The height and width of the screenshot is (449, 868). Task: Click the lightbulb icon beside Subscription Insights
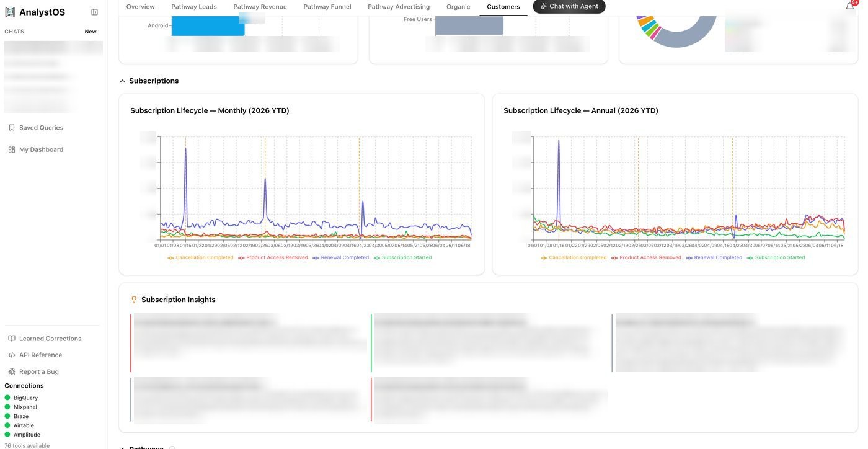[134, 300]
